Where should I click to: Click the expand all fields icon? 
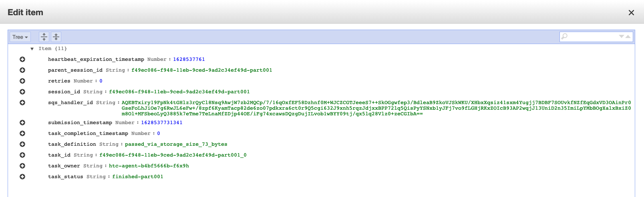tap(44, 37)
